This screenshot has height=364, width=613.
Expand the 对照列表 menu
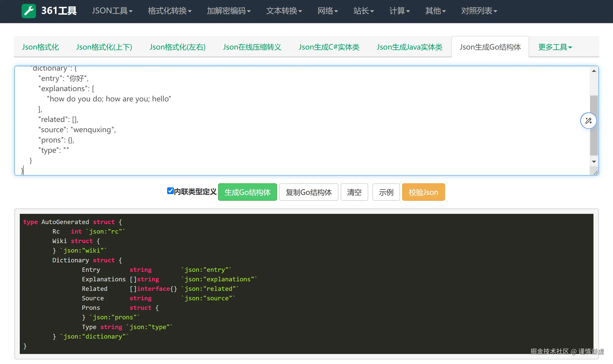click(x=479, y=11)
